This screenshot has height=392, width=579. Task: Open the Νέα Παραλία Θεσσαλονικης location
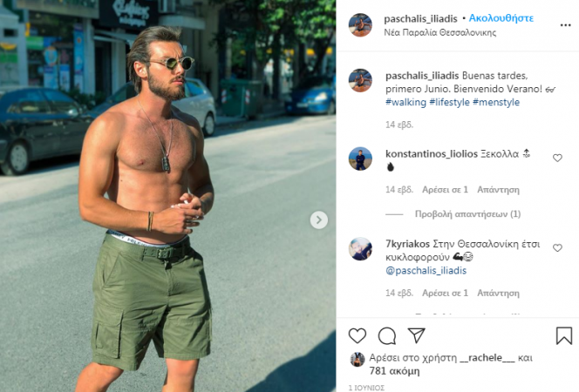439,32
